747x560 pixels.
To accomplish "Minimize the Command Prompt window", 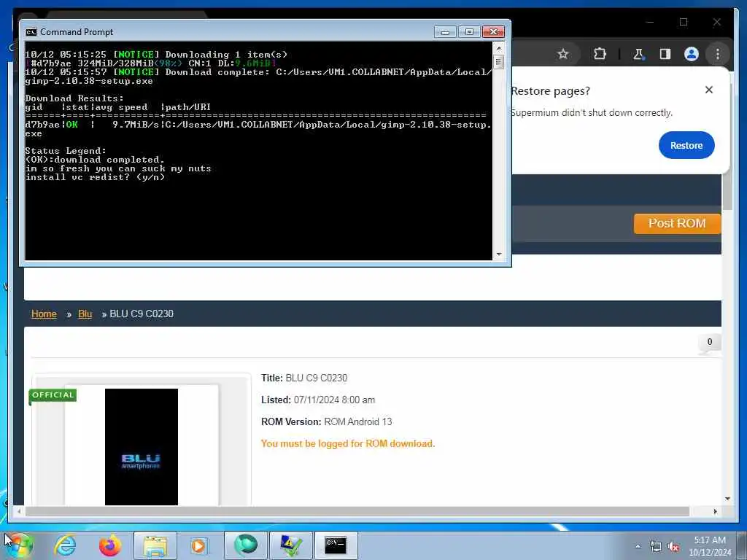I will click(446, 32).
